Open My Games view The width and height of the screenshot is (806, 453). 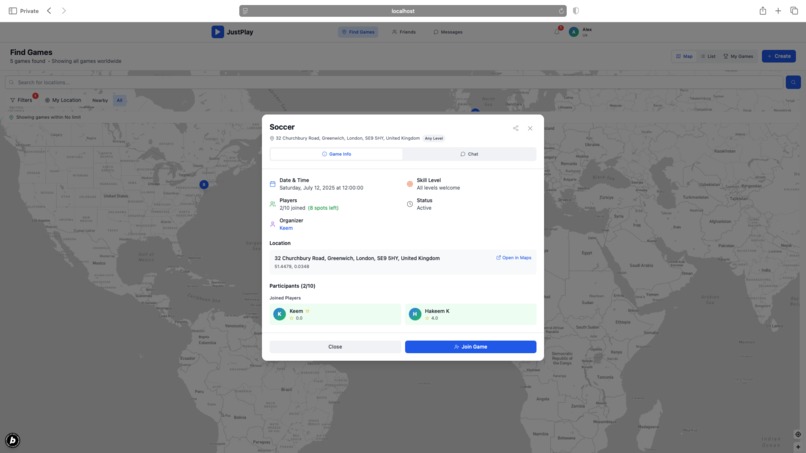(738, 56)
